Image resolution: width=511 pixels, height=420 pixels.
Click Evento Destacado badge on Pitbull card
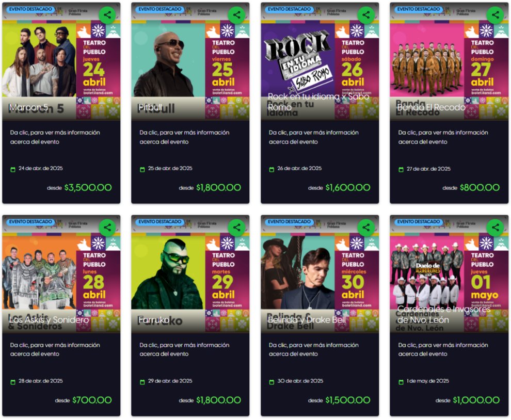point(159,9)
